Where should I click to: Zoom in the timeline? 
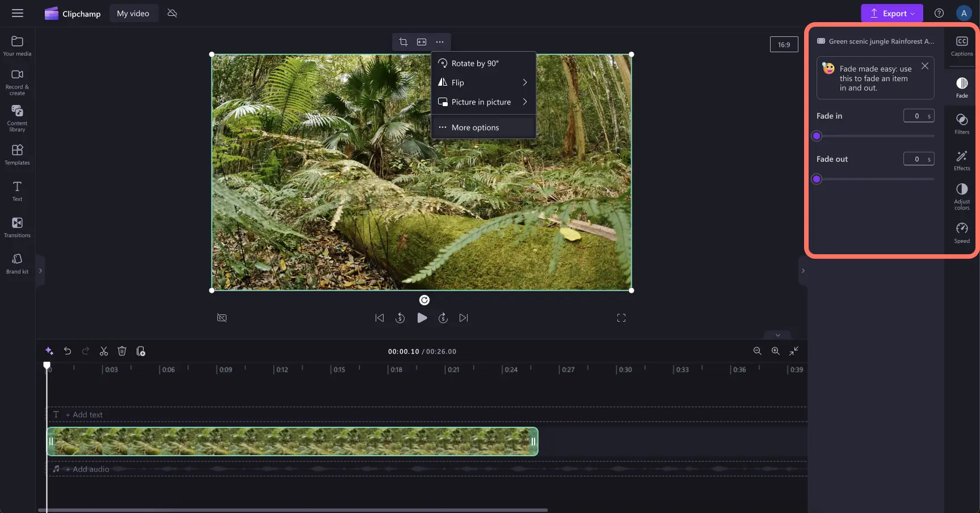775,351
